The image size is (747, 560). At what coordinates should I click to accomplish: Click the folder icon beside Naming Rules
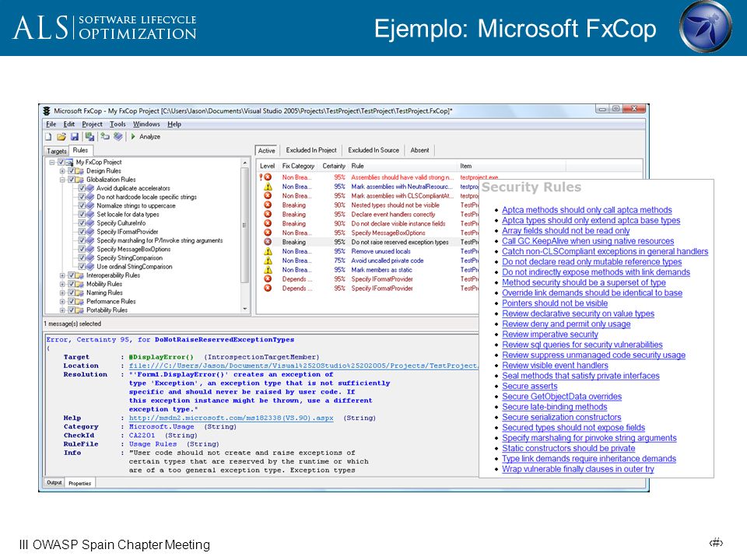click(x=79, y=293)
